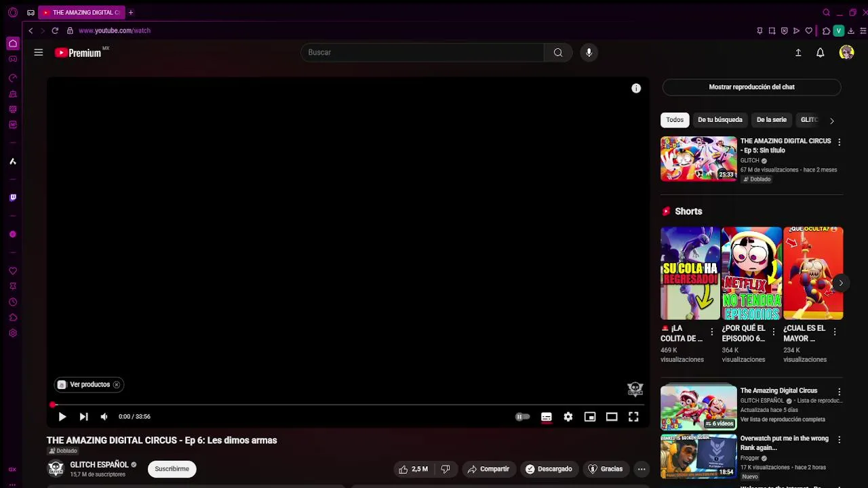Dislike the video

click(446, 469)
